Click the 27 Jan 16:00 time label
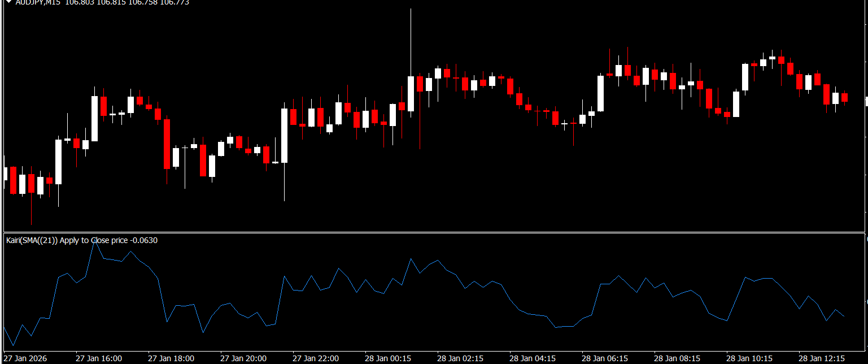This screenshot has width=868, height=364. [99, 358]
